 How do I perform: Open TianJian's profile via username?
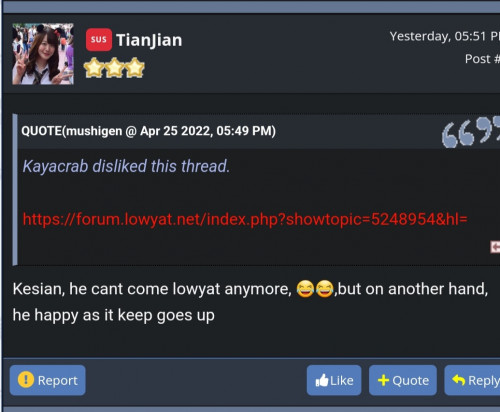click(x=149, y=40)
